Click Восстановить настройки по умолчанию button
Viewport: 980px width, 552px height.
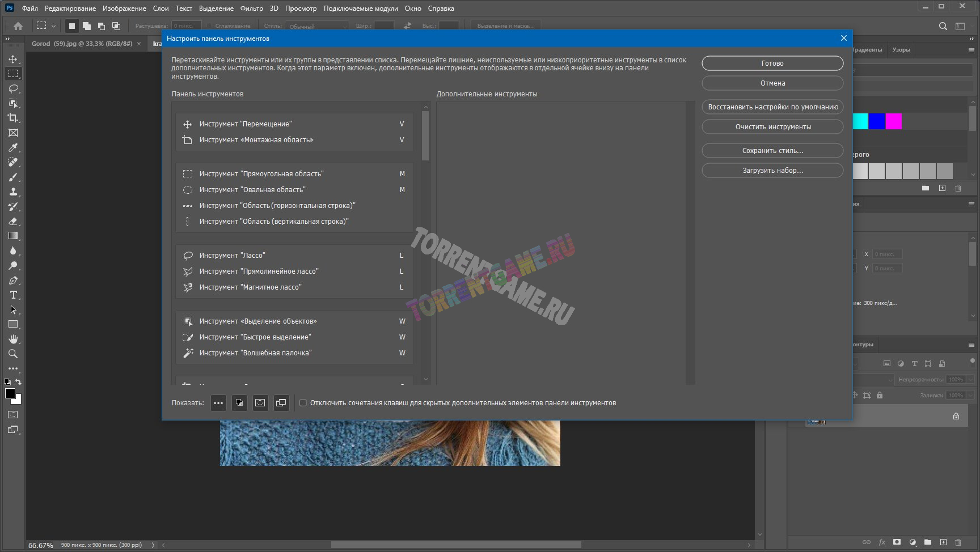point(772,107)
